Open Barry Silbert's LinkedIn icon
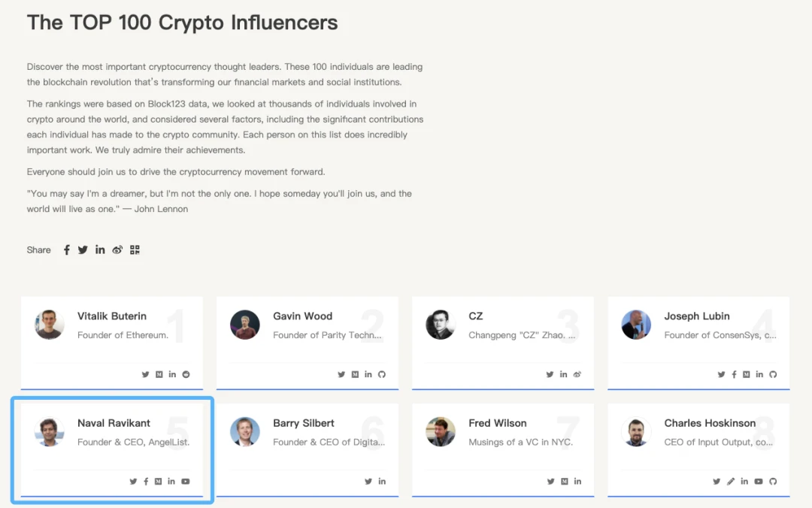Screen dimensions: 812x508 click(382, 482)
